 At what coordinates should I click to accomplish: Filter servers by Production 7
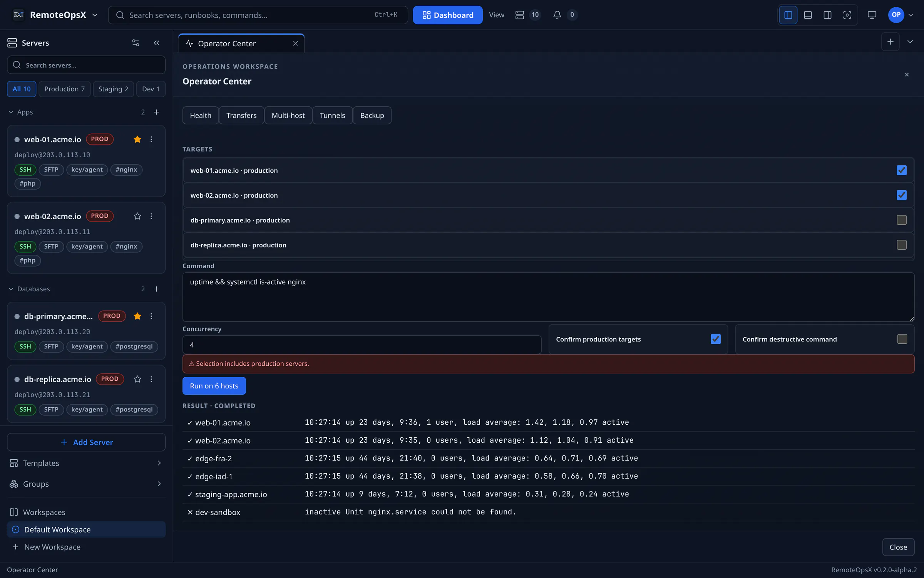(x=64, y=89)
